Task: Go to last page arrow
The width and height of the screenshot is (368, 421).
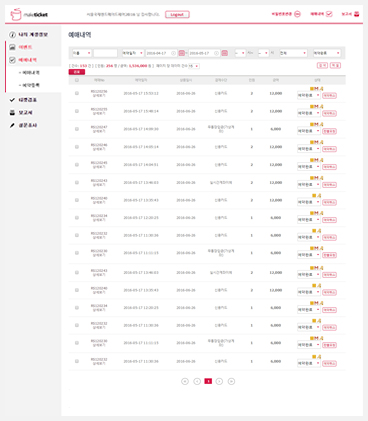Action: [x=231, y=381]
